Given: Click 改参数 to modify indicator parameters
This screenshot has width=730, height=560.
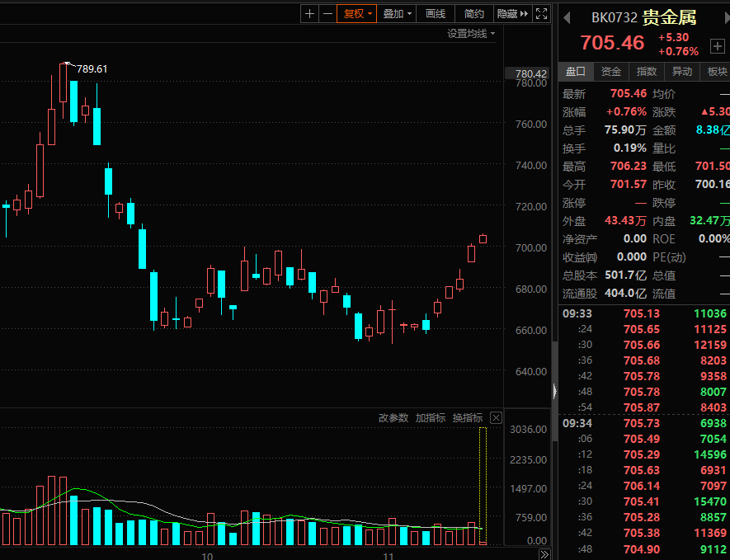Looking at the screenshot, I should [393, 418].
